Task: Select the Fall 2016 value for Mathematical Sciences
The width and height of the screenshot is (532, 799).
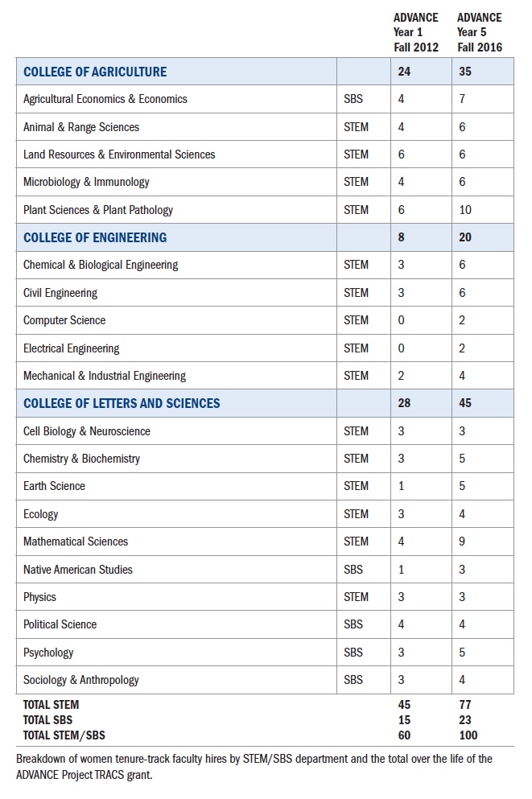Action: 462,542
